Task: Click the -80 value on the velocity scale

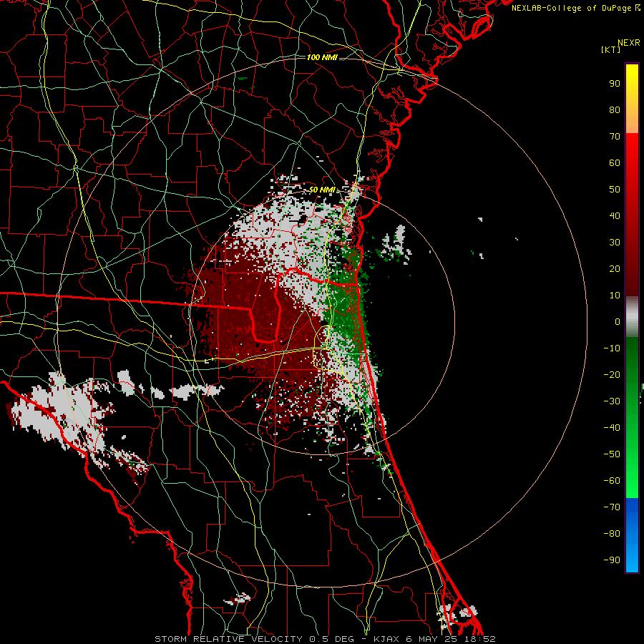Action: 612,534
